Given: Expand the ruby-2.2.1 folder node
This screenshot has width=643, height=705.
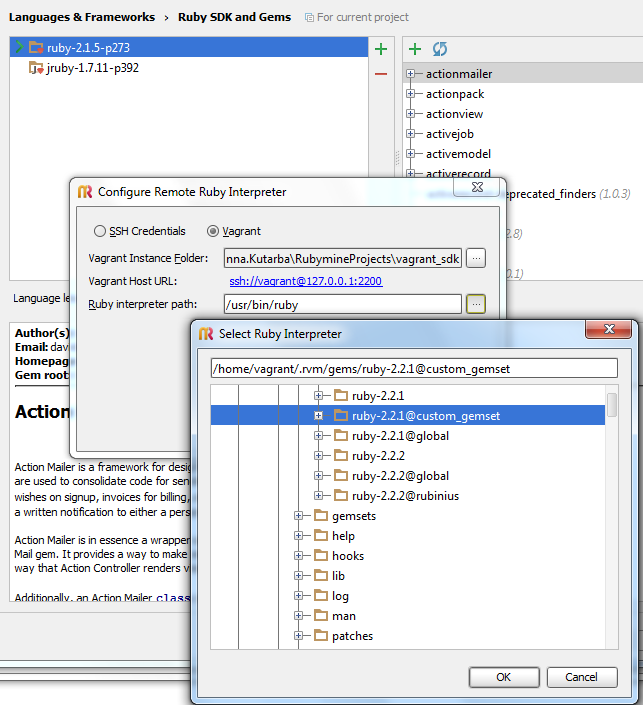Looking at the screenshot, I should point(318,396).
